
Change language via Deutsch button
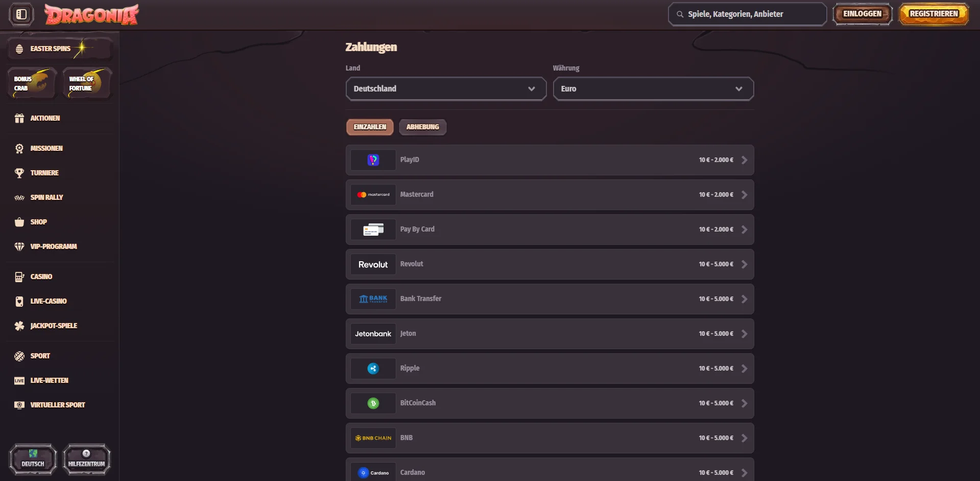tap(33, 459)
